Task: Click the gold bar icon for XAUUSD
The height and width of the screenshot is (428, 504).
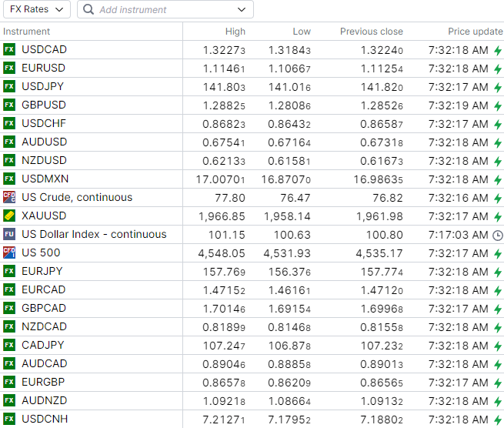Action: 9,216
